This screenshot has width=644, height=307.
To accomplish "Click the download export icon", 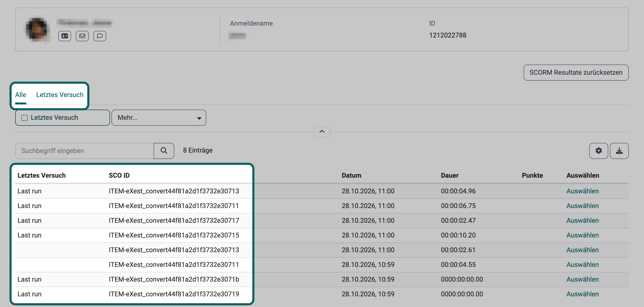I will pos(619,151).
